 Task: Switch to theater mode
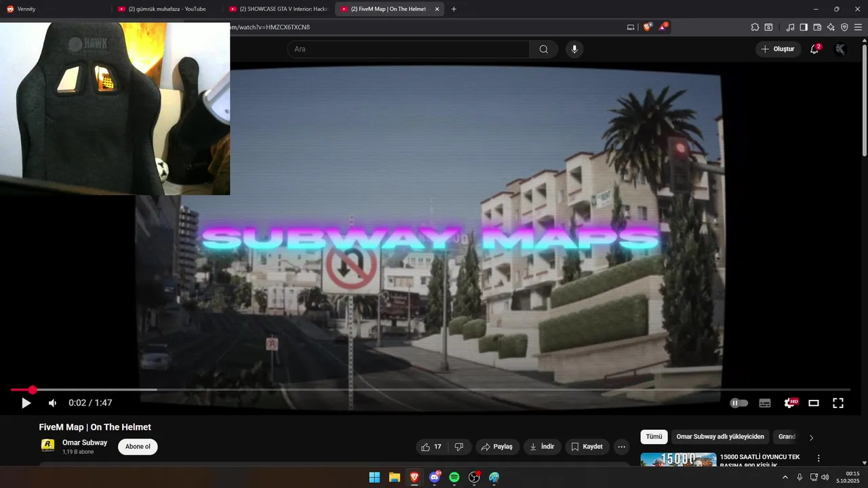tap(814, 403)
